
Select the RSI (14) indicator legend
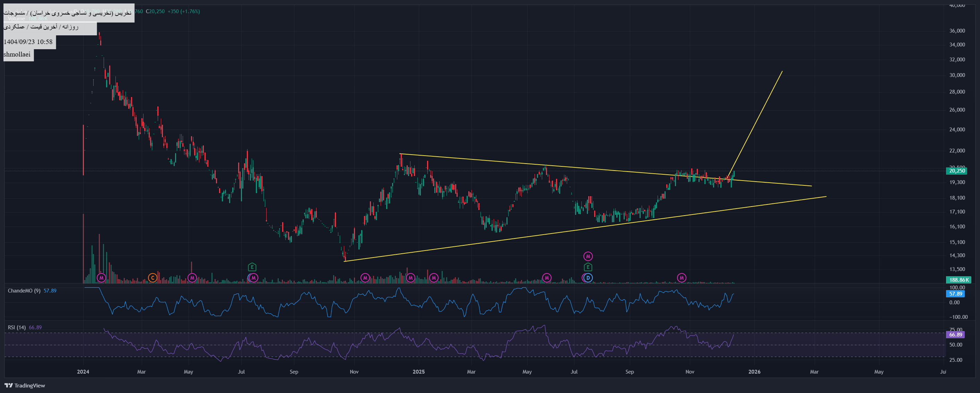[x=17, y=327]
